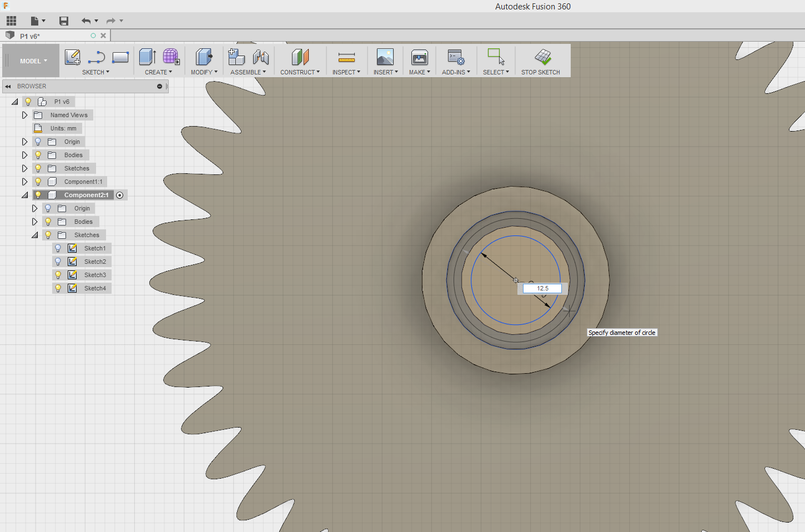This screenshot has width=805, height=532.
Task: Select the Joint assemble icon
Action: [261, 57]
